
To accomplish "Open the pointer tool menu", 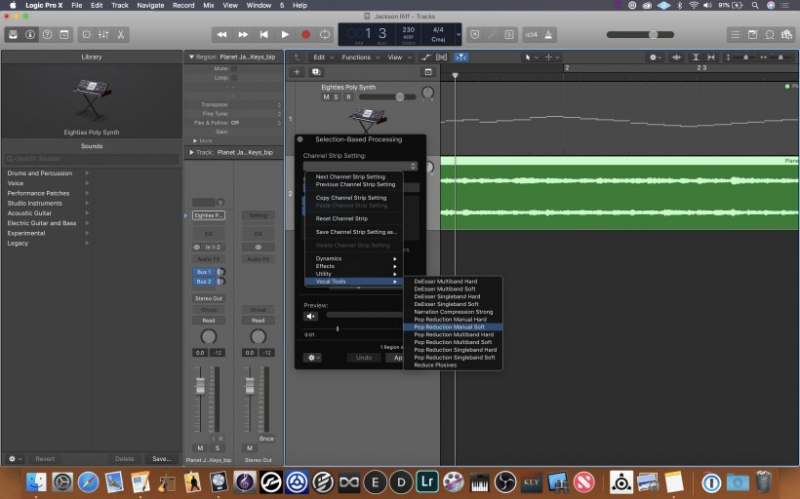I will click(531, 57).
